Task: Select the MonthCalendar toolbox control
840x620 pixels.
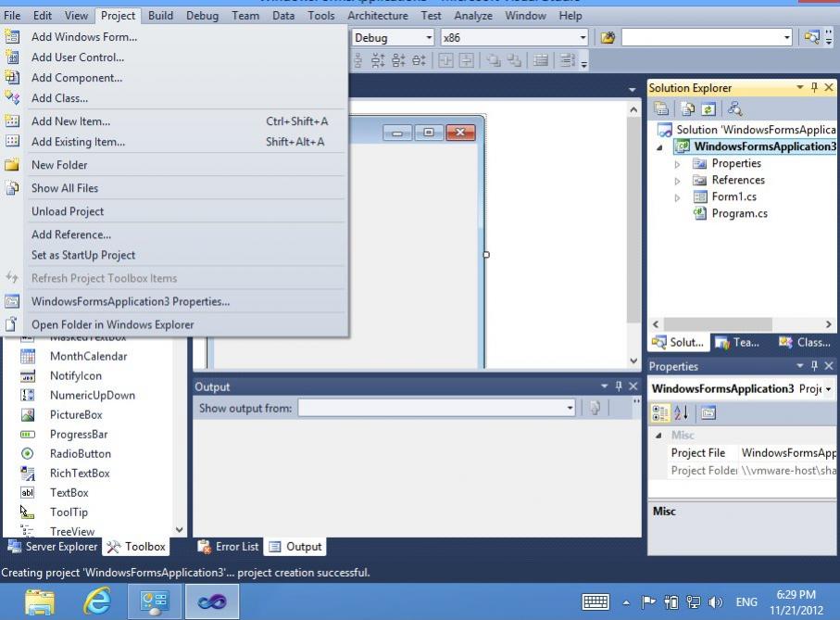Action: pos(88,357)
